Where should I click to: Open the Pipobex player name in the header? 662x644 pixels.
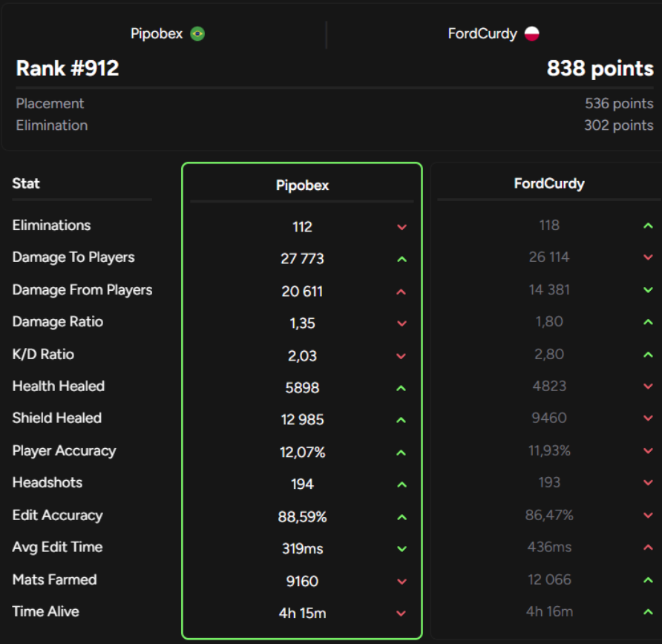(x=157, y=34)
